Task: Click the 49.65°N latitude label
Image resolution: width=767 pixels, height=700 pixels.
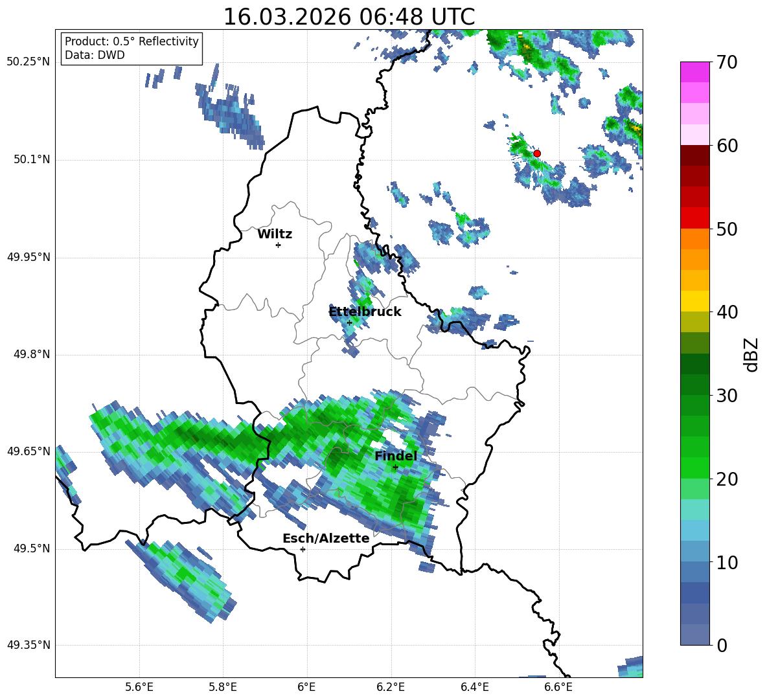Action: point(29,451)
